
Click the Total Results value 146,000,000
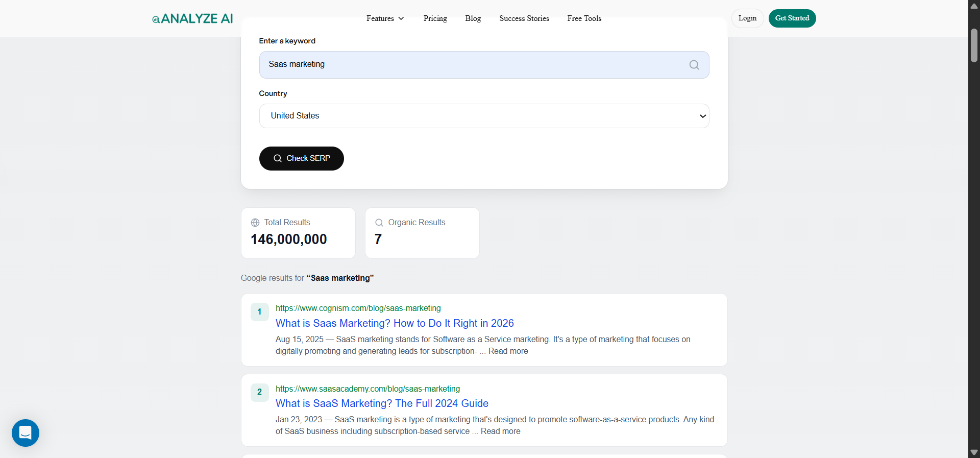[289, 239]
